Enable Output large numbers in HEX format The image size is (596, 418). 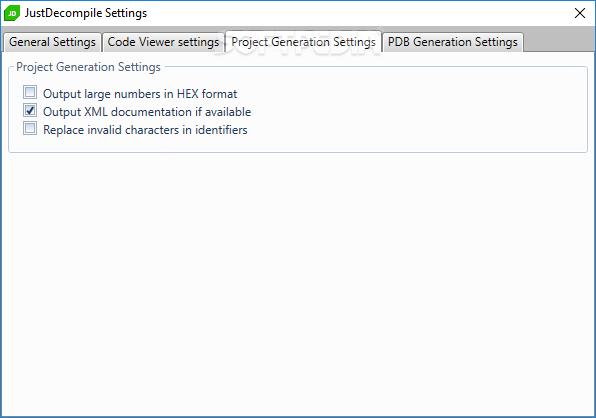click(30, 92)
